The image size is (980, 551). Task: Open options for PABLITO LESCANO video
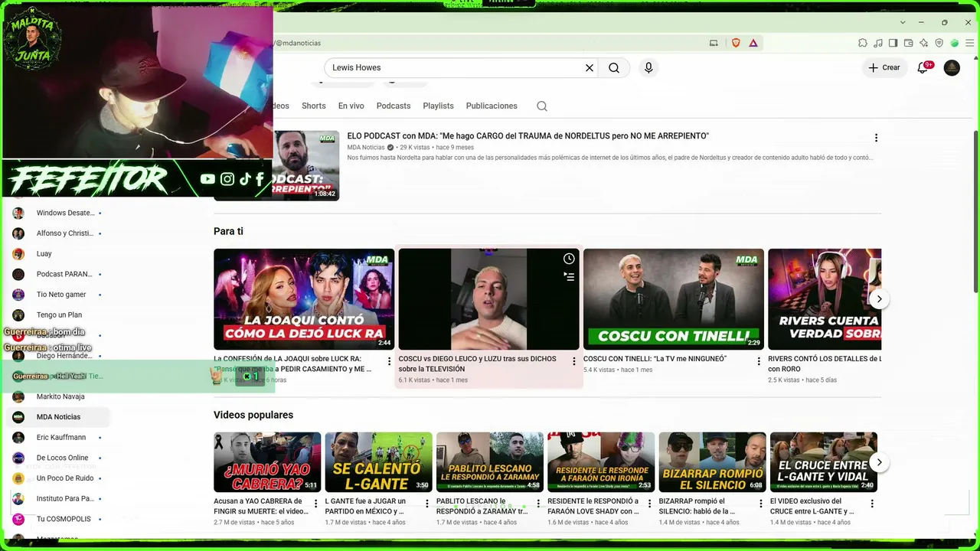point(538,504)
